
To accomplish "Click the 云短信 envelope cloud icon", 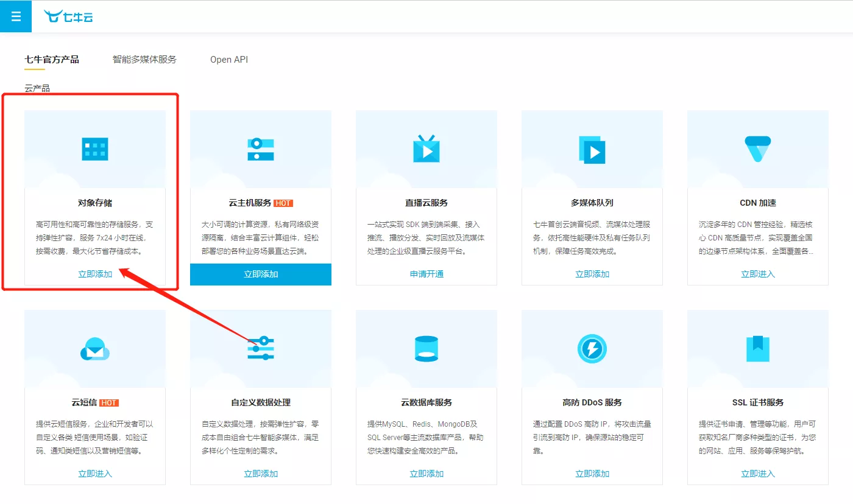I will point(95,349).
